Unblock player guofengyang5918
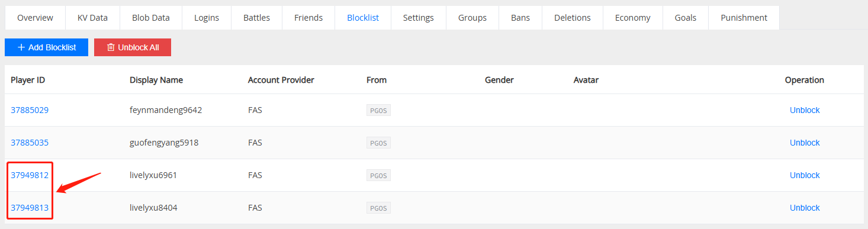 (805, 143)
